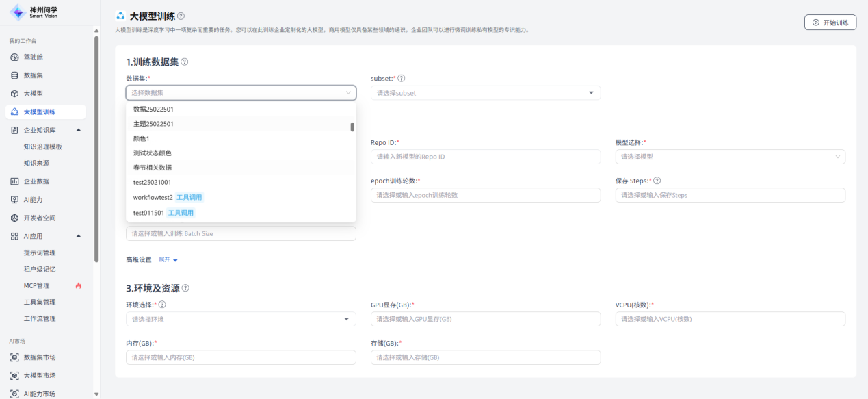Open the 模型选择 dropdown

[x=730, y=157]
